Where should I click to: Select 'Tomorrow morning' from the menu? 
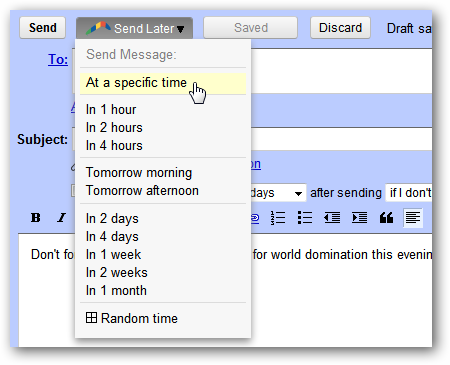click(139, 173)
